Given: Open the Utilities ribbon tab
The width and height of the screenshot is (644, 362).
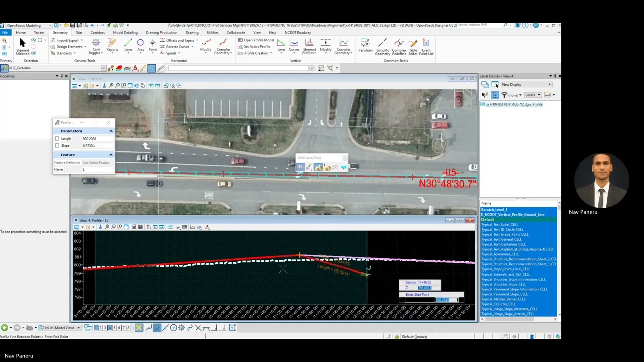Looking at the screenshot, I should click(212, 33).
